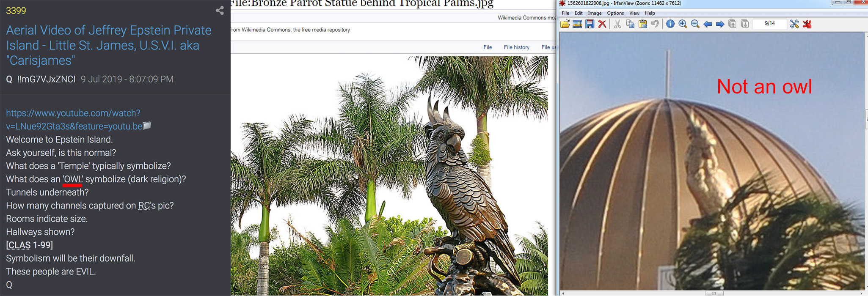Zoom out with the magnifier minus icon
The width and height of the screenshot is (868, 296).
695,24
